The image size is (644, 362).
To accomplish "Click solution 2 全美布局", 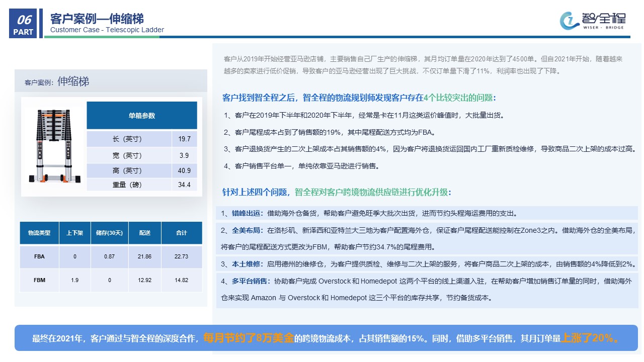I will 427,238.
